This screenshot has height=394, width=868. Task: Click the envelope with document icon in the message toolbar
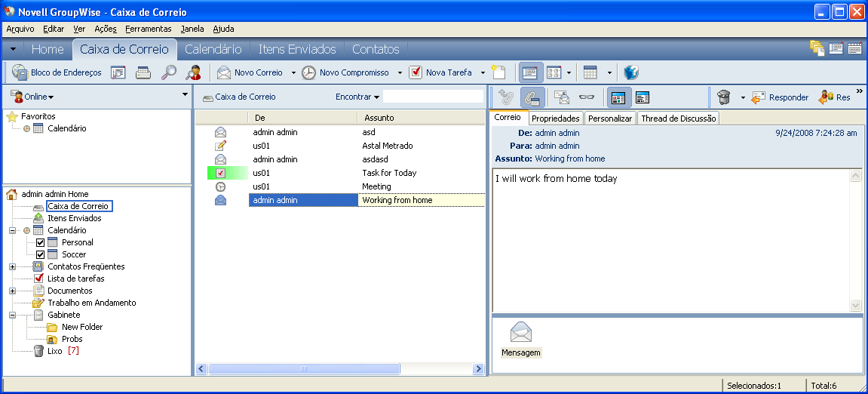coord(563,98)
